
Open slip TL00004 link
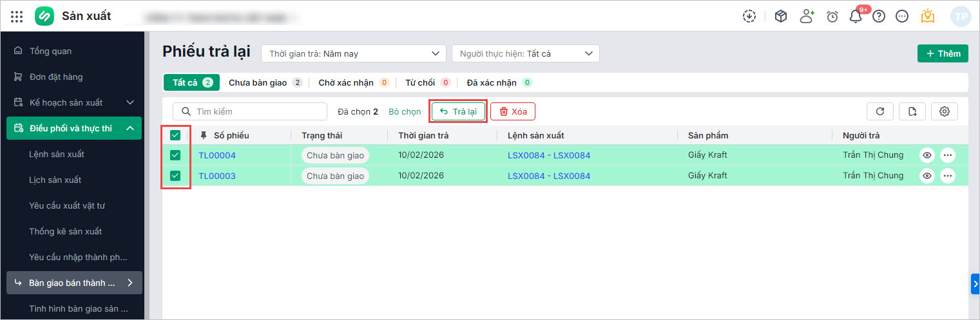[x=217, y=155]
